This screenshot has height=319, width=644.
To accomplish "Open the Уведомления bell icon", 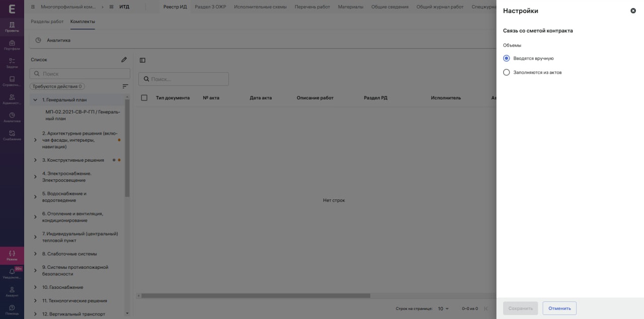I will (x=12, y=274).
